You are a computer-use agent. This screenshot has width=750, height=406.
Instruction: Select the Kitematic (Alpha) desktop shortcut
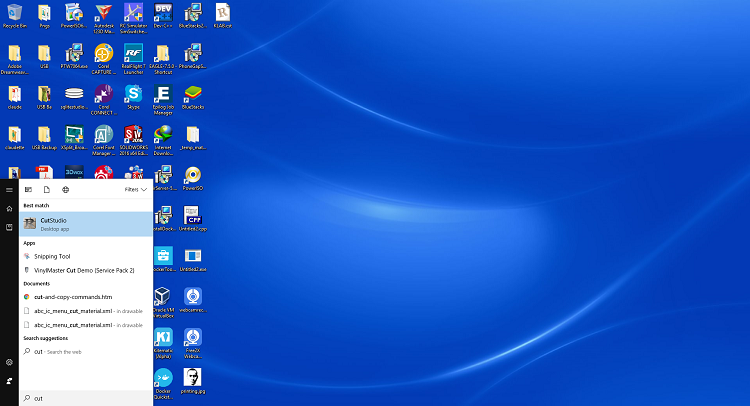(x=163, y=343)
